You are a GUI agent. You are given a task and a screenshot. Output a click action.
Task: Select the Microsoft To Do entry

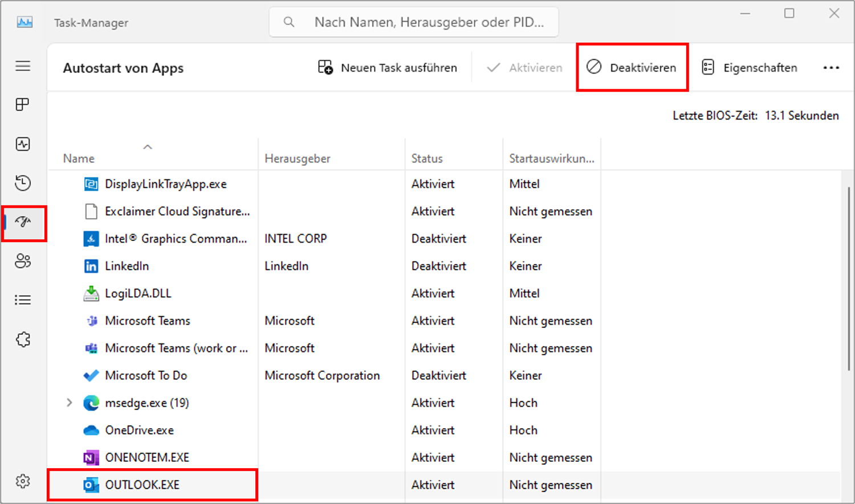146,375
